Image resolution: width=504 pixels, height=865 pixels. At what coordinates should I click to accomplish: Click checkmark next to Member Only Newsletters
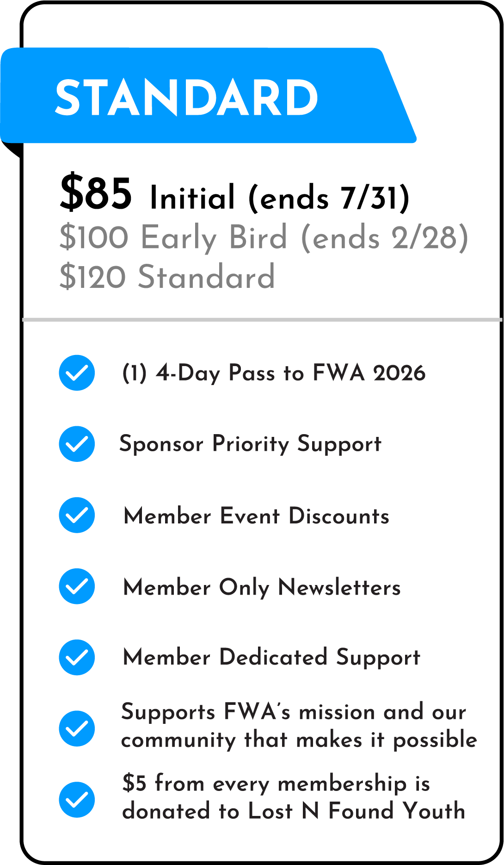(77, 586)
